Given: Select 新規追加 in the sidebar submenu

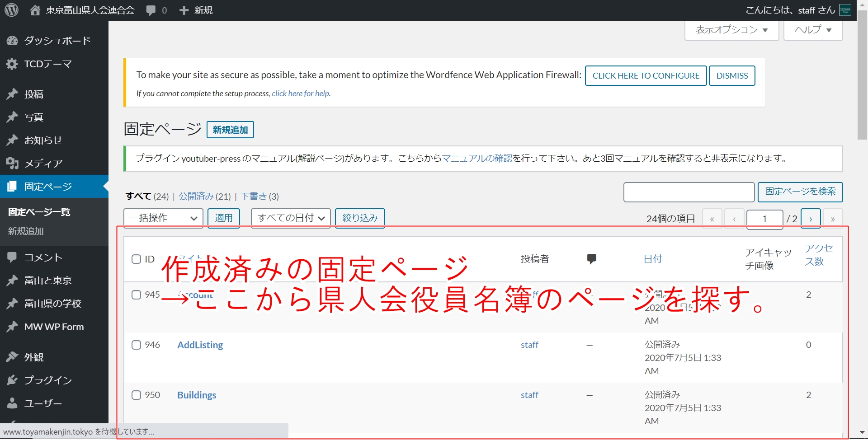Looking at the screenshot, I should click(26, 231).
